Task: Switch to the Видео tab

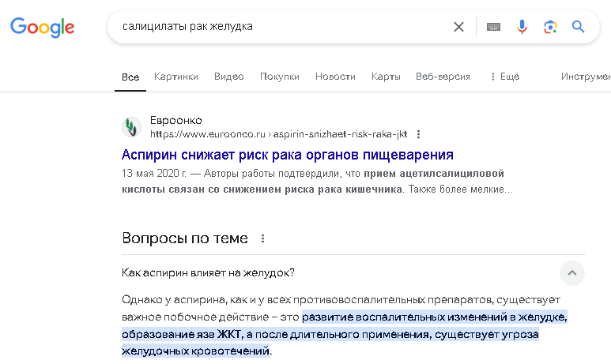Action: 228,77
